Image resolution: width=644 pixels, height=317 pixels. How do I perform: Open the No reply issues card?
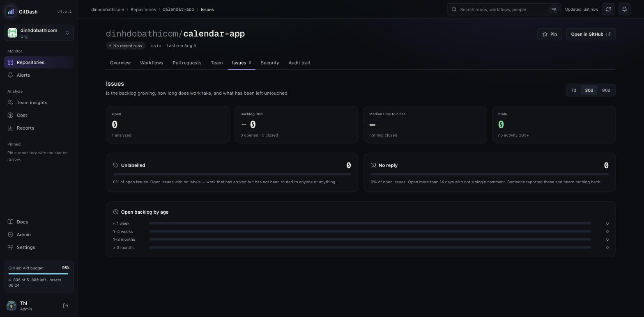(x=490, y=172)
